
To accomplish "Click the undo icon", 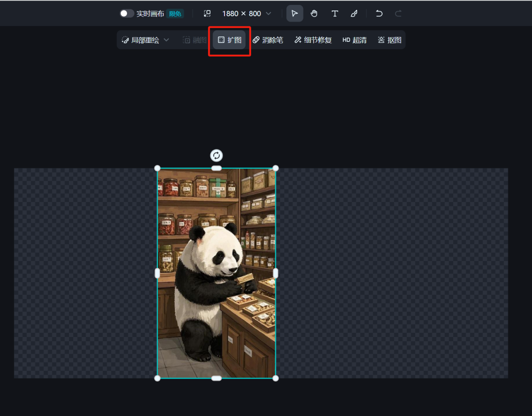I will pyautogui.click(x=379, y=13).
